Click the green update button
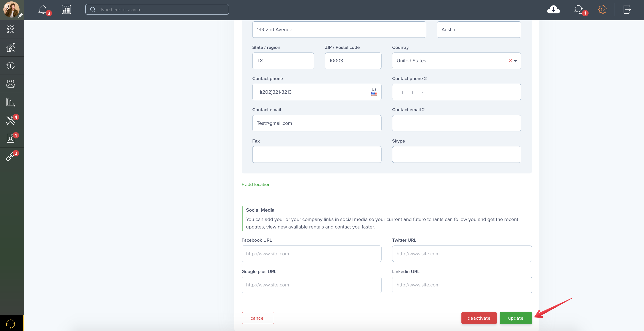Viewport: 644px width, 331px height. coord(515,318)
